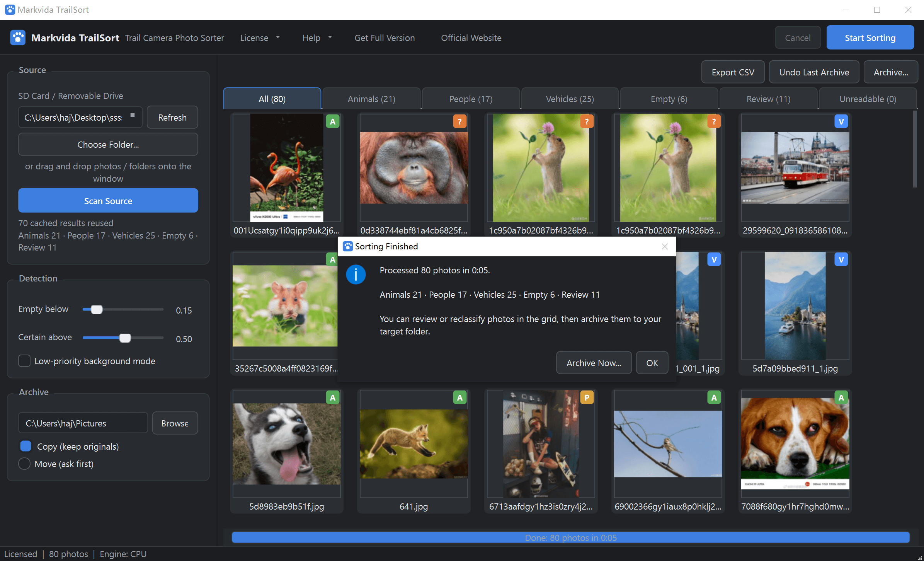
Task: Select the Unreadable (0) tab
Action: coord(868,99)
